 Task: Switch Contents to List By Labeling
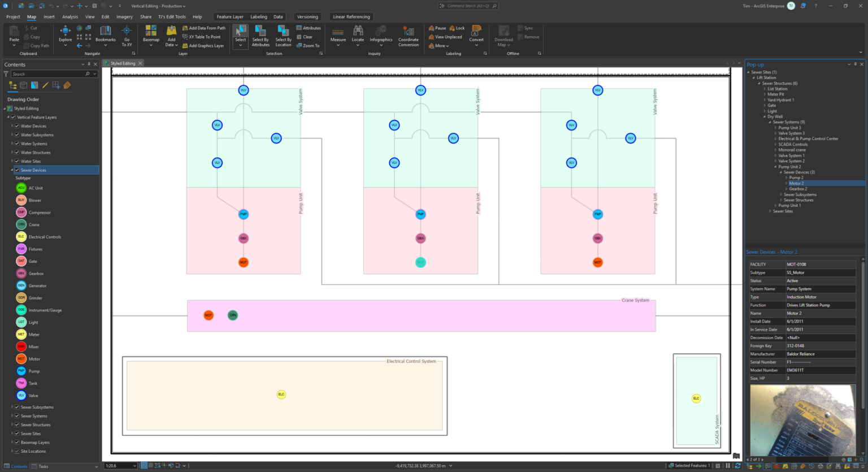(67, 85)
